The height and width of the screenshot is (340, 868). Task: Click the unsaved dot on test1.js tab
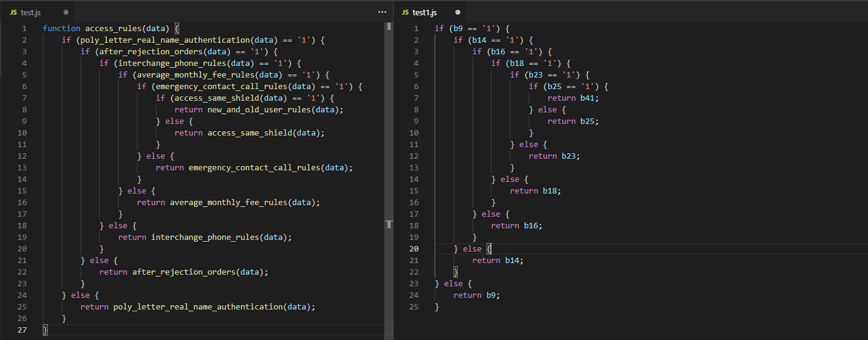tap(458, 12)
